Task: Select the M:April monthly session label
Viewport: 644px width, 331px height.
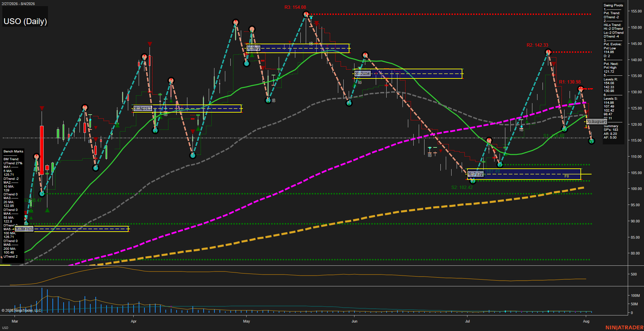Action: pyautogui.click(x=143, y=108)
